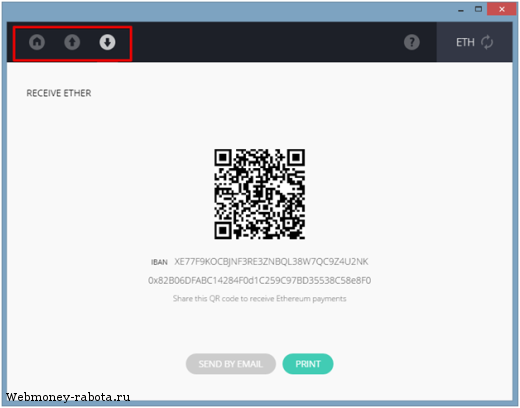The height and width of the screenshot is (408, 520).
Task: Open the send ether up-arrow icon
Action: point(72,42)
